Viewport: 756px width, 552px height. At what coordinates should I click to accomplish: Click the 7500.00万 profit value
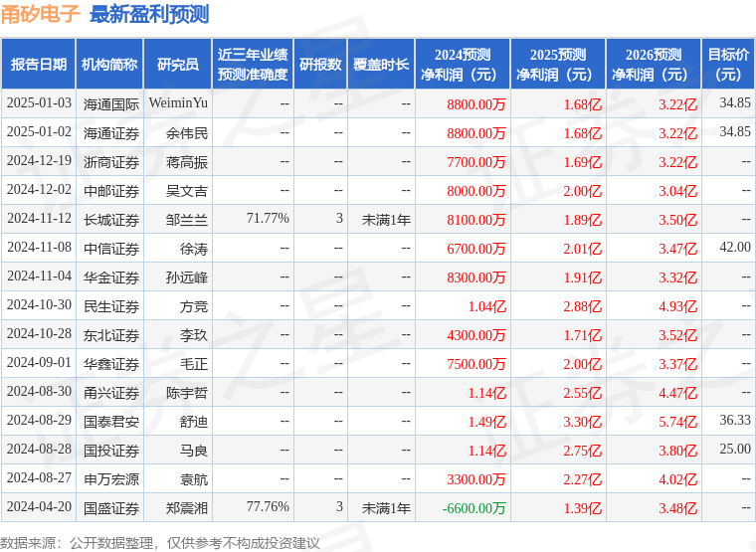point(476,364)
